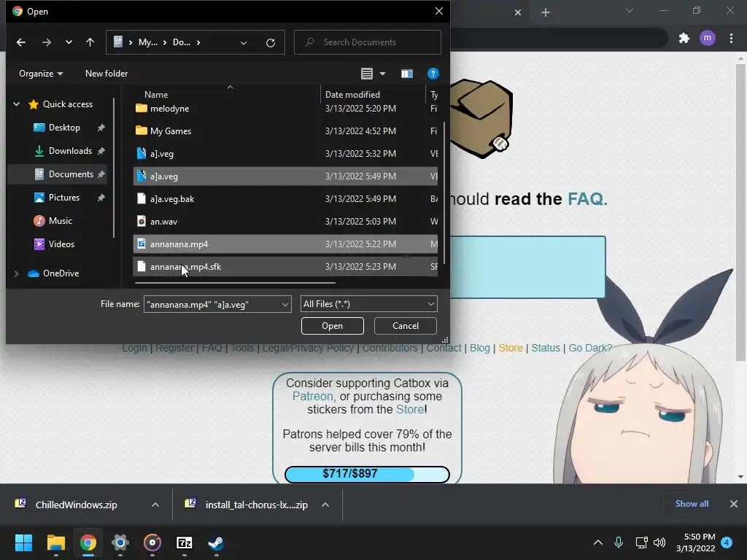Click the forward navigation arrow
747x560 pixels.
tap(46, 42)
